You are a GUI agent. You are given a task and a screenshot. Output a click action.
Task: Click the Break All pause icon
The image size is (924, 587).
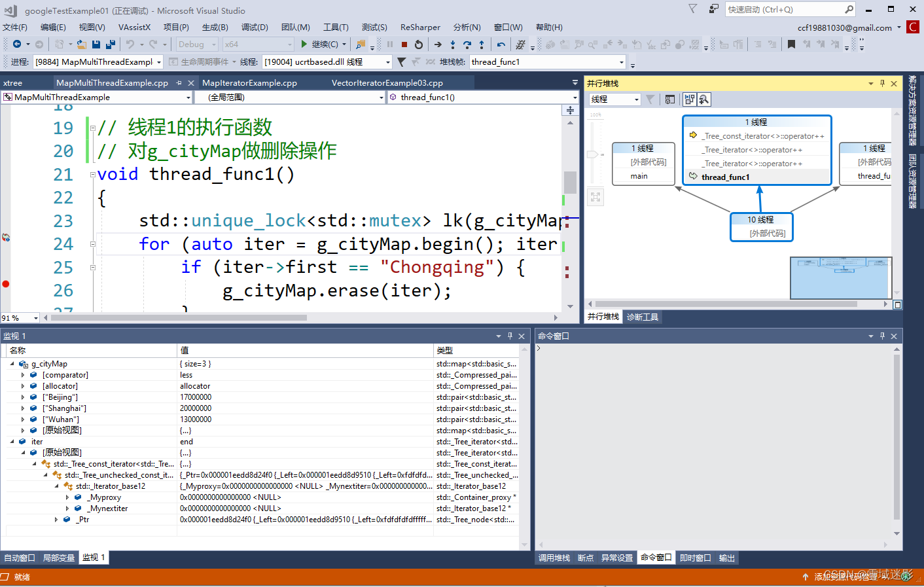point(390,44)
